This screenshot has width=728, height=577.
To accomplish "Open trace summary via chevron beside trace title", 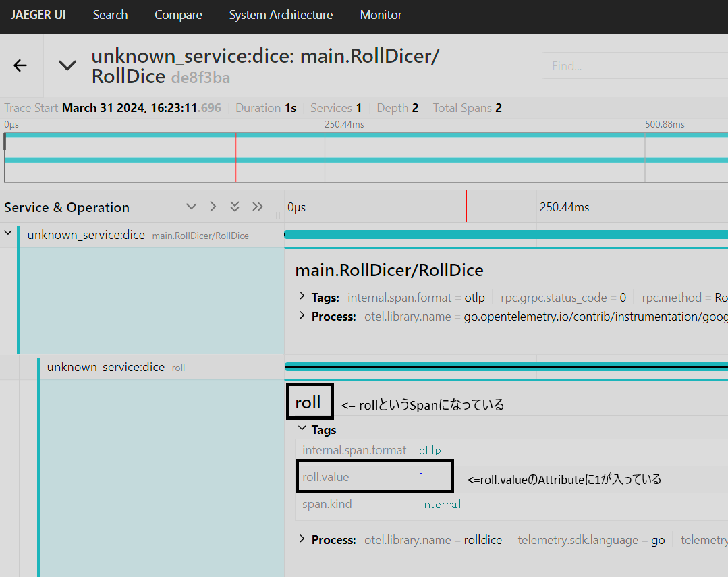I will pyautogui.click(x=67, y=65).
